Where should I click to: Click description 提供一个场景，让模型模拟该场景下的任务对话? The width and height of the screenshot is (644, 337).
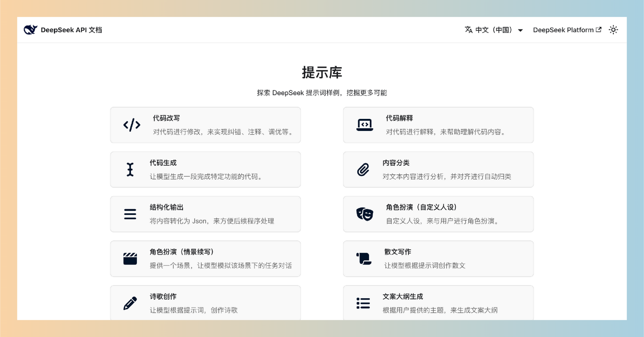click(x=221, y=265)
